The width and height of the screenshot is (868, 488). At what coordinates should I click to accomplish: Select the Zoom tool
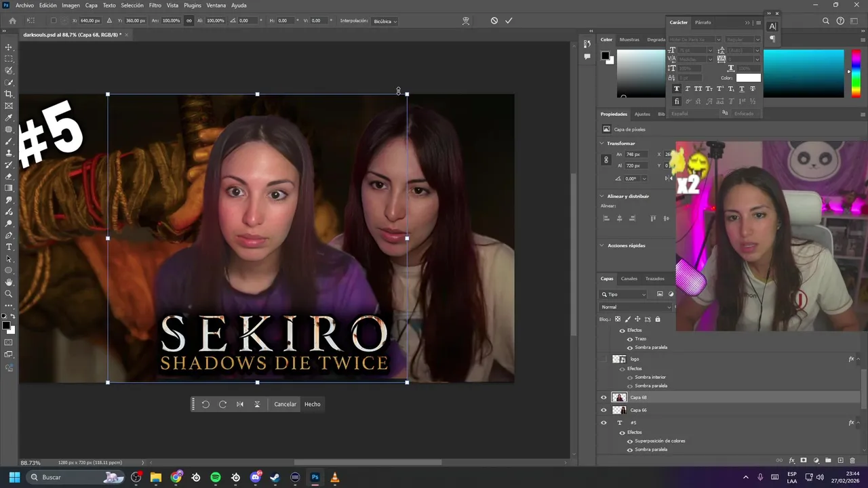coord(9,294)
